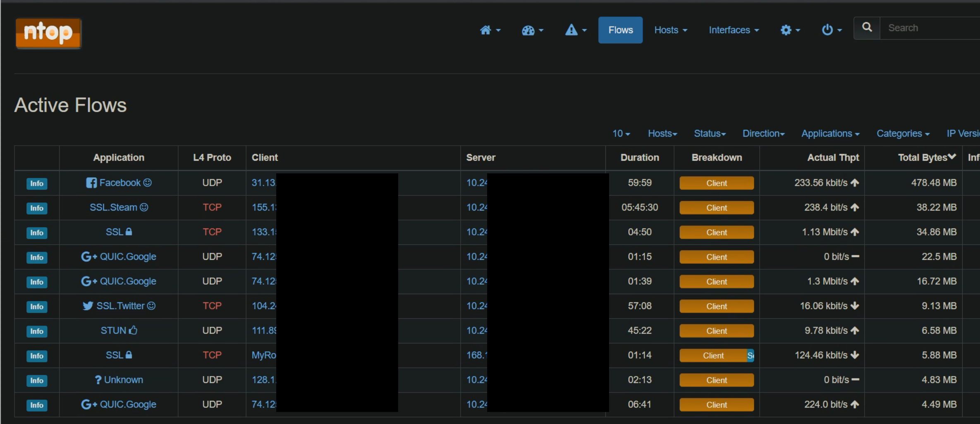Expand the Categories filter dropdown
980x424 pixels.
point(903,134)
